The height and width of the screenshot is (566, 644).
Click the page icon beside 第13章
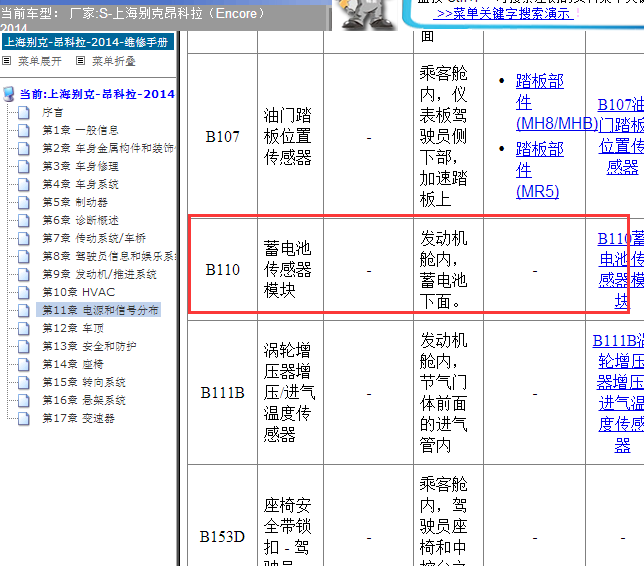24,346
